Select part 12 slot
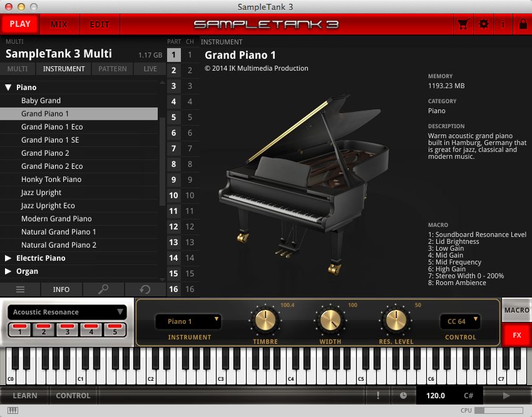532x417 pixels. click(x=174, y=226)
